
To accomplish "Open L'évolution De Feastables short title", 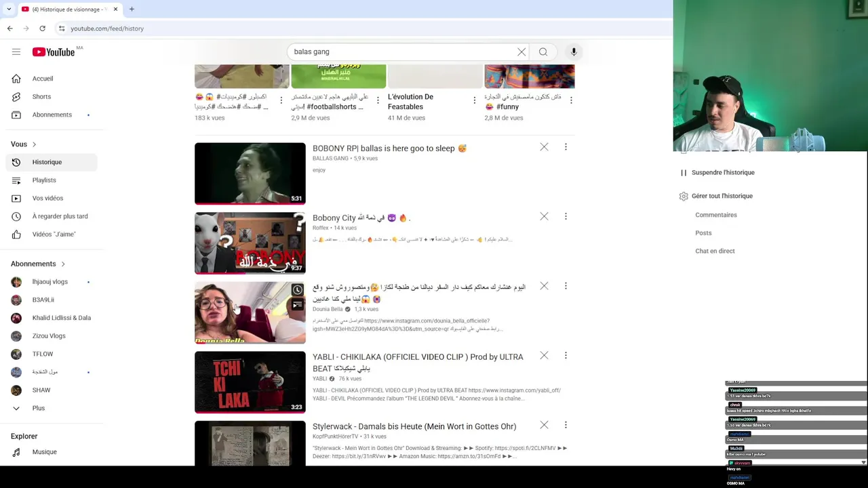I will tap(410, 102).
